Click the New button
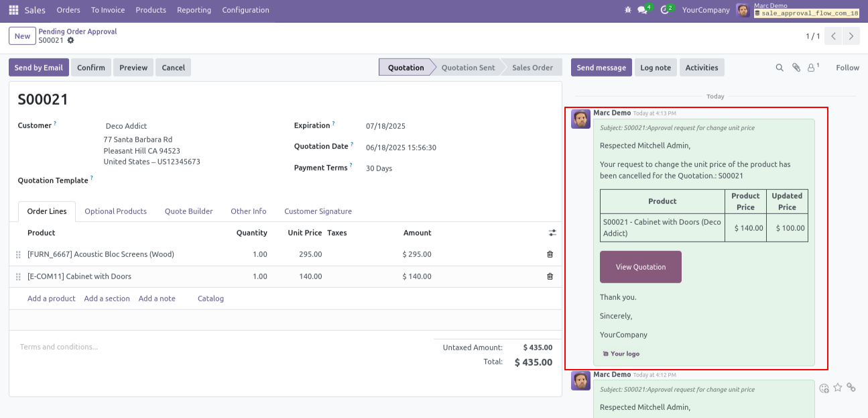Viewport: 868px width, 418px height. click(22, 36)
